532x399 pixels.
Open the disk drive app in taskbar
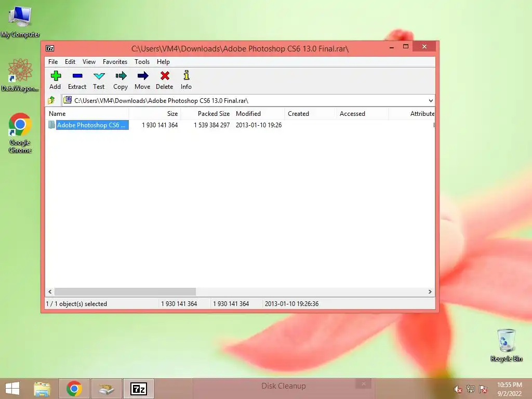[x=107, y=389]
